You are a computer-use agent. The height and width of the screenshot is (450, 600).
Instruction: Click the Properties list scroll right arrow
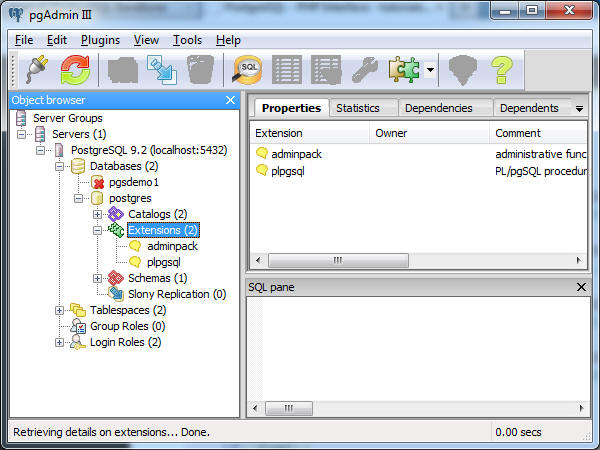point(579,261)
